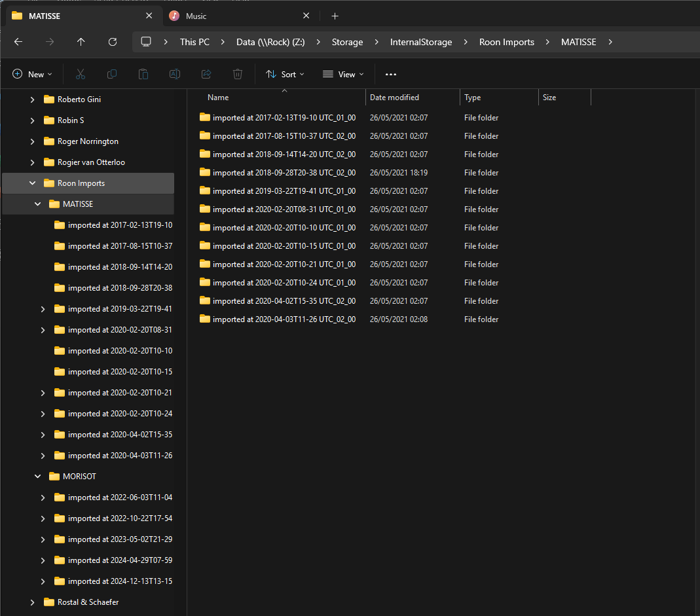The height and width of the screenshot is (616, 700).
Task: Expand the chevron after MATISSE in address bar
Action: pyautogui.click(x=610, y=42)
